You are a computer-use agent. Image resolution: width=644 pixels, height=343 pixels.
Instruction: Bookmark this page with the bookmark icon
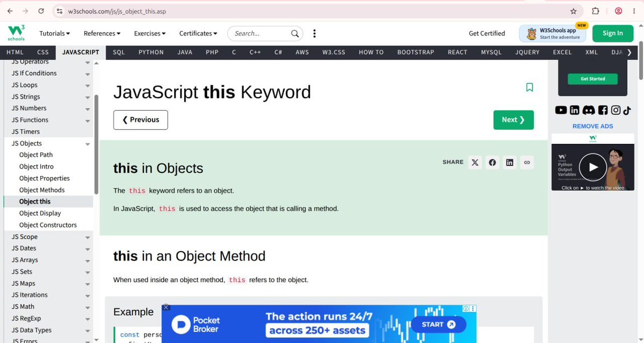[x=530, y=87]
